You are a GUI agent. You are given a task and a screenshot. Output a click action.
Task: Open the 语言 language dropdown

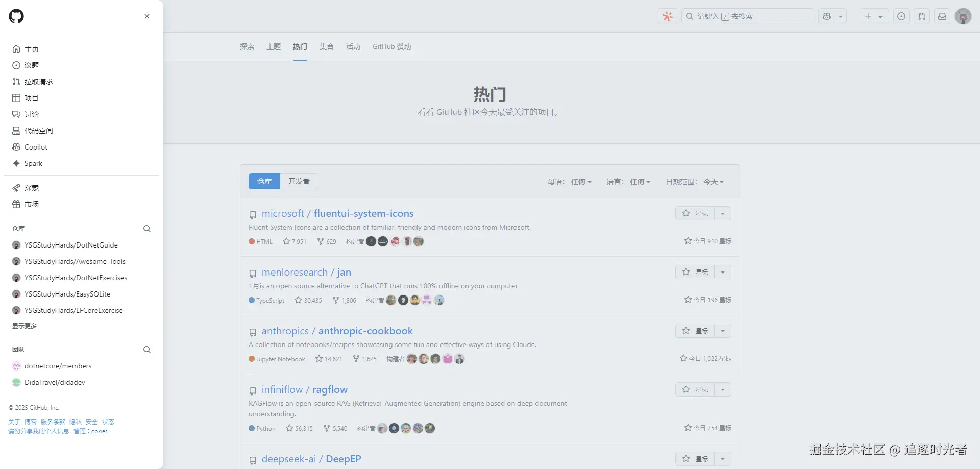628,182
